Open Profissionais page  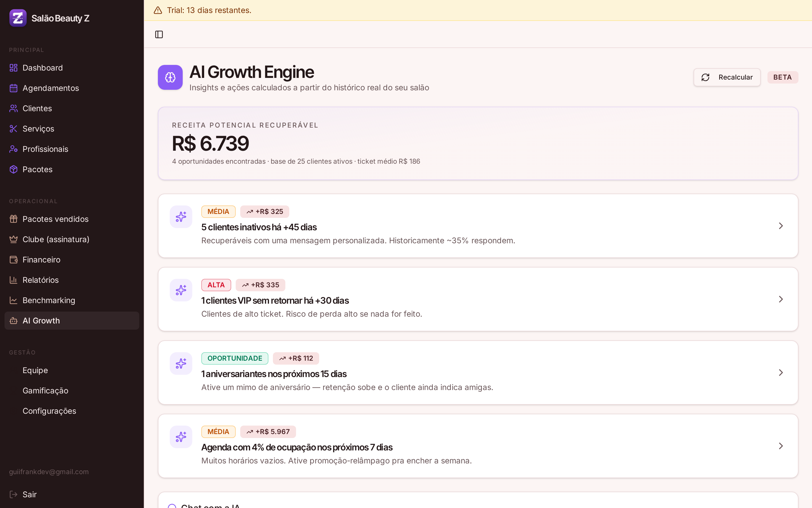click(72, 149)
